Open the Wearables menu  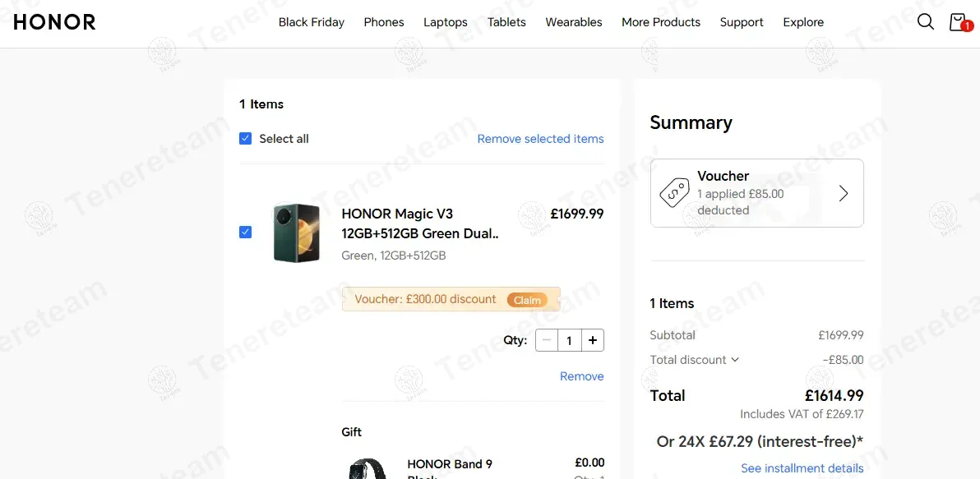574,22
